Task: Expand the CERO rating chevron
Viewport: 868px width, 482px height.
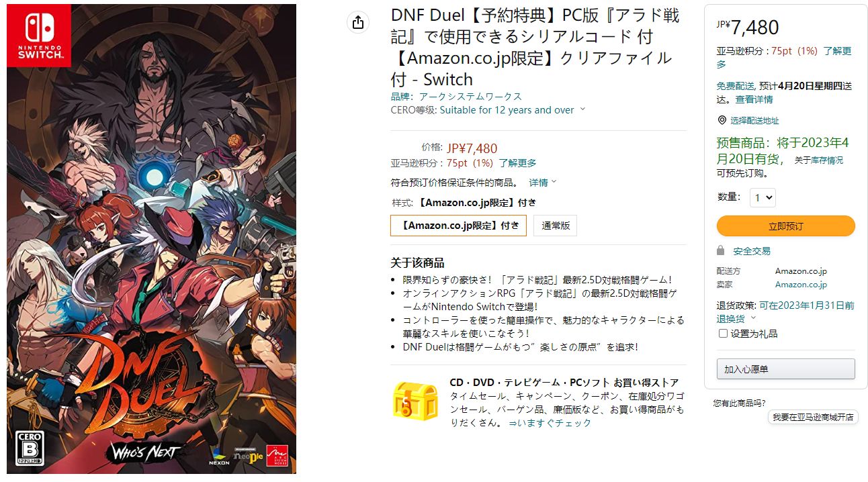Action: [x=582, y=109]
